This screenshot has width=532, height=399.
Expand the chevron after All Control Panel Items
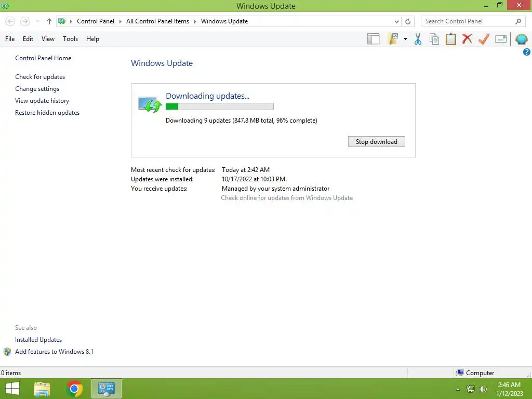coord(195,21)
